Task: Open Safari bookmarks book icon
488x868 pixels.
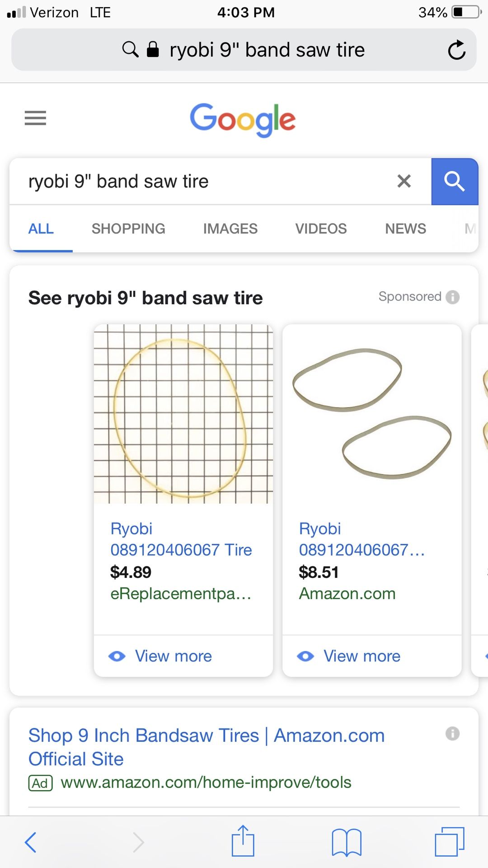Action: pos(346,842)
